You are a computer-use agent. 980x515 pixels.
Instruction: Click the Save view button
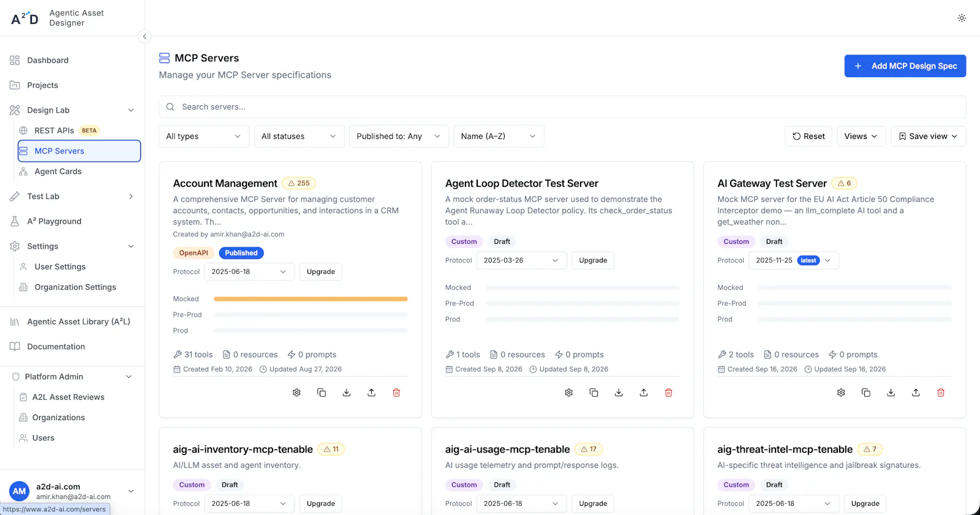[929, 137]
